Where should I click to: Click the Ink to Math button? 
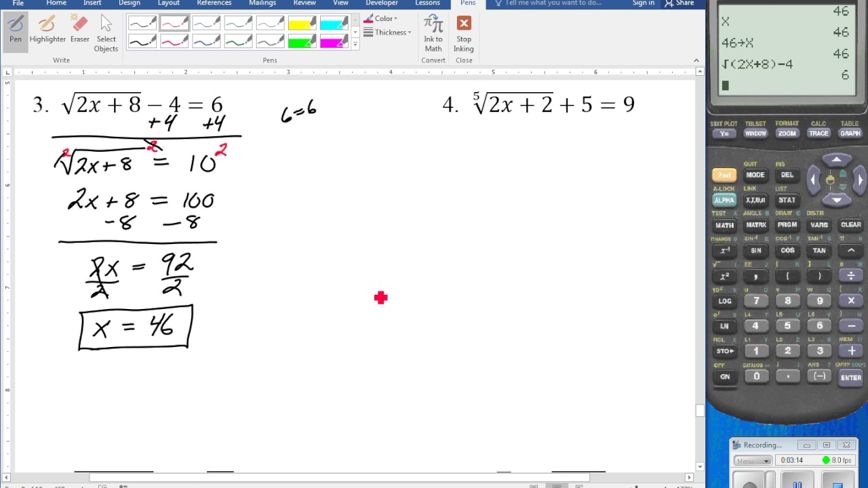point(433,34)
